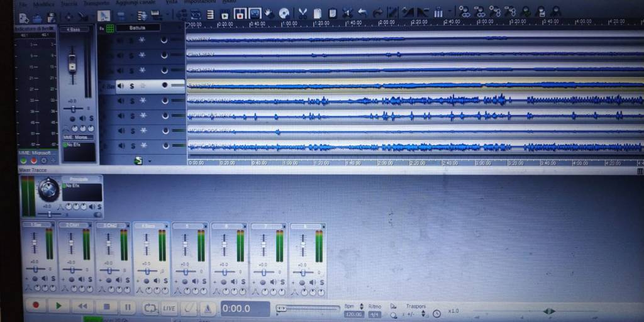Open the Vista menu
644x322 pixels.
tap(171, 3)
